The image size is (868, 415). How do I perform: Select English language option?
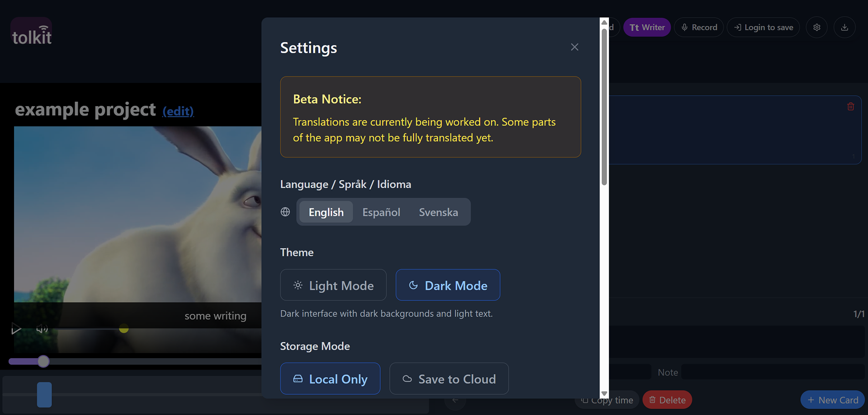coord(326,212)
